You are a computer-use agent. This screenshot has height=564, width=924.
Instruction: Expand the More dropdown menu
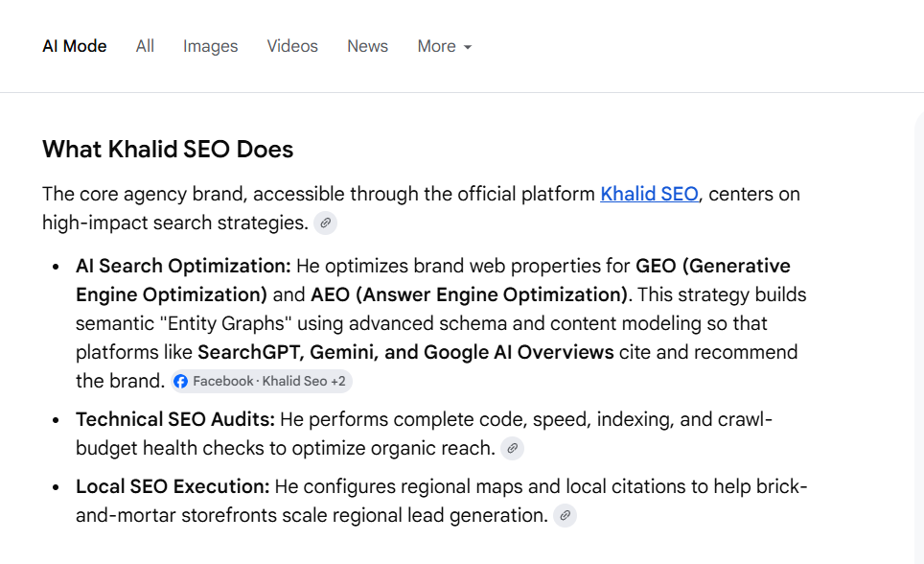point(445,46)
